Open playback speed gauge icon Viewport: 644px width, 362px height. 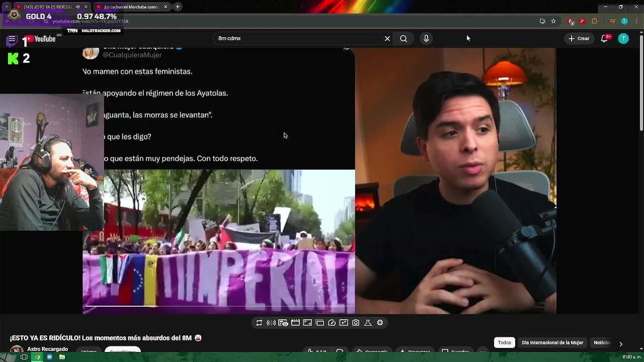(332, 323)
